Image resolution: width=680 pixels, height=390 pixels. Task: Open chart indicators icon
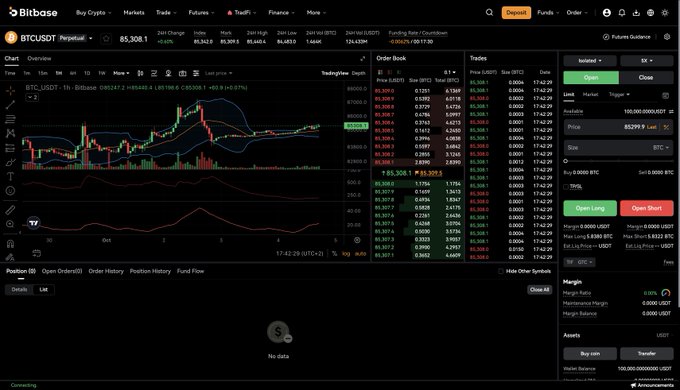pos(154,73)
